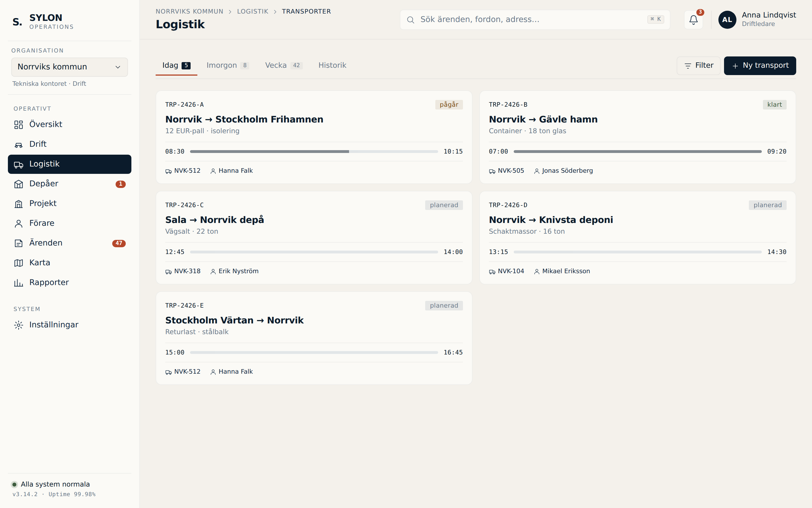
Task: Go to Norrviks kommun breadcrumb
Action: click(x=189, y=11)
